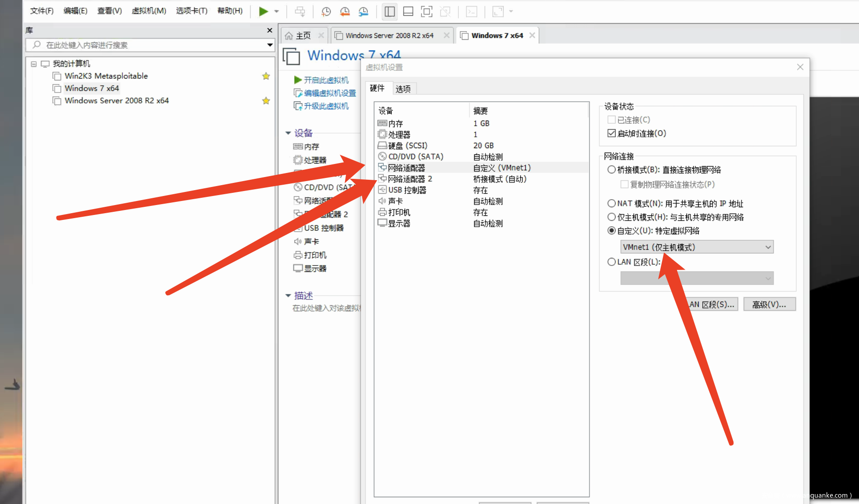
Task: Open the VMnet1 (仅主机模式) dropdown
Action: [696, 247]
